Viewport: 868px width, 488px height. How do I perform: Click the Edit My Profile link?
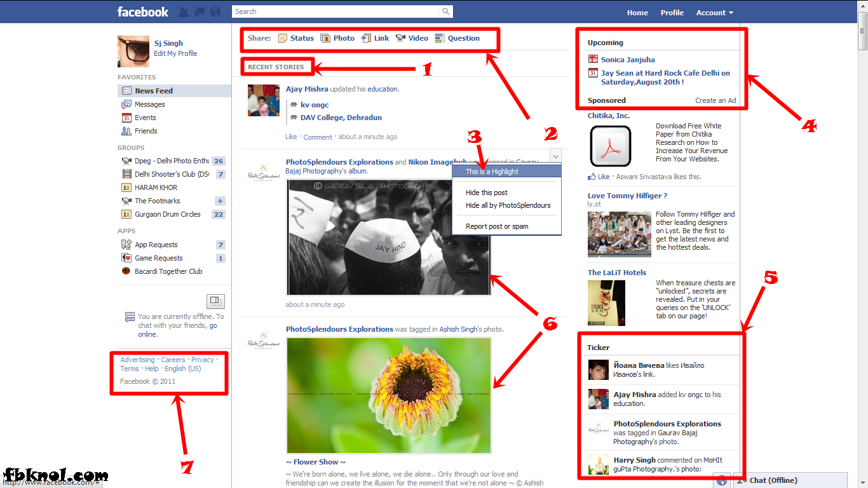pyautogui.click(x=175, y=53)
